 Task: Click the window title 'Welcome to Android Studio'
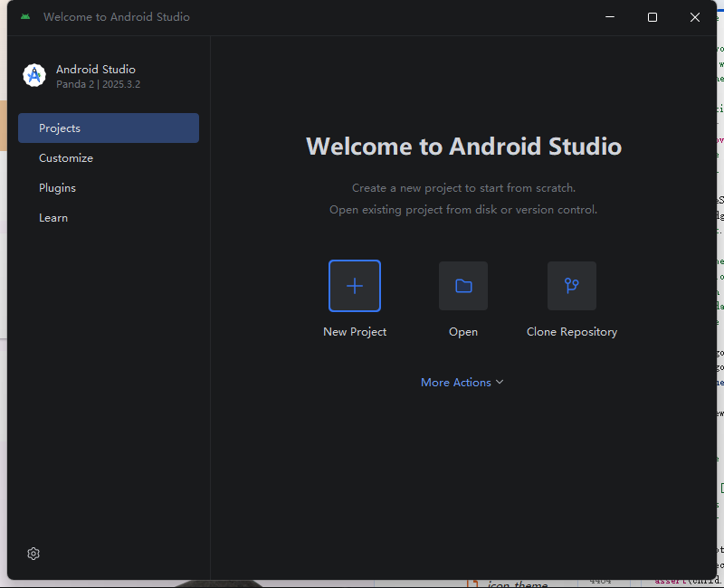tap(117, 17)
